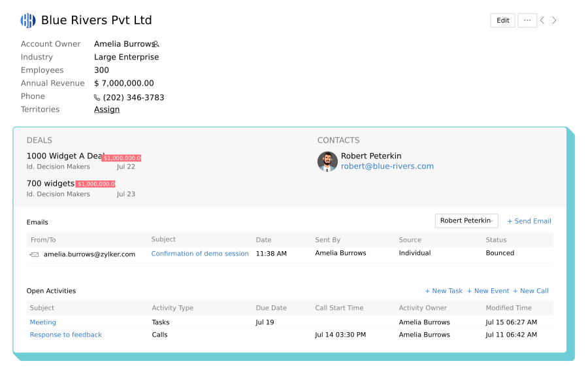Click the phone number (202) 346-3783
The image size is (588, 374).
[x=133, y=97]
